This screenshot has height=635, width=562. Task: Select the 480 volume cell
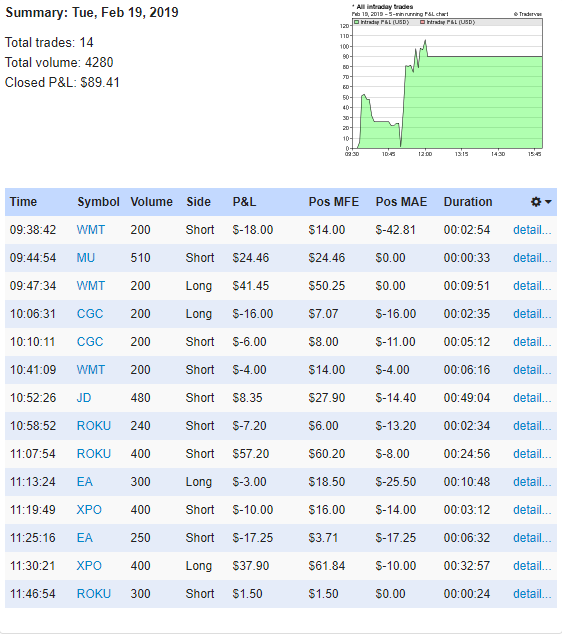[140, 397]
